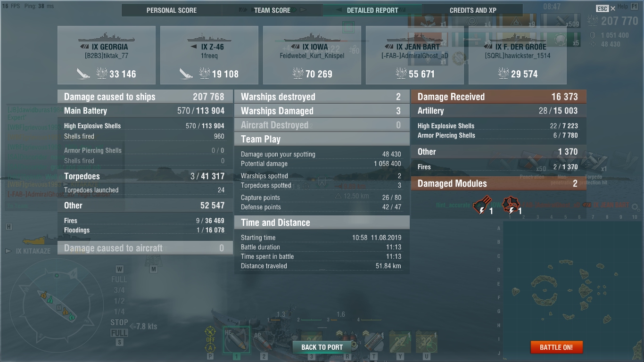
Task: Click the sunk ship icon on Georgia card
Action: (x=84, y=74)
